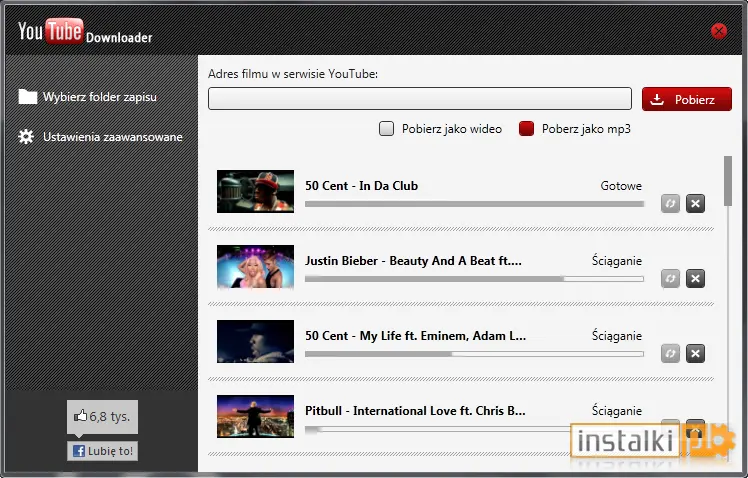Click the My Life download progress bar
The image size is (748, 478).
click(x=474, y=354)
